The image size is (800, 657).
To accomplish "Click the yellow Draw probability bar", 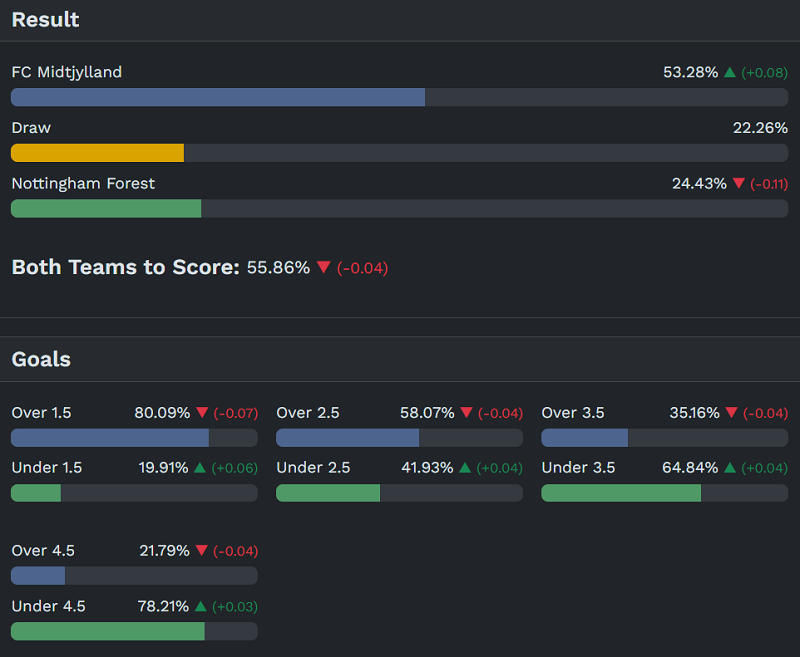I will (97, 152).
